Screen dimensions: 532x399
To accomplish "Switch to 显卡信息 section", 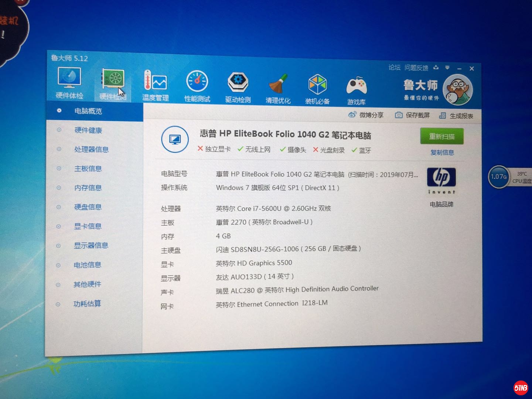I will pos(88,226).
